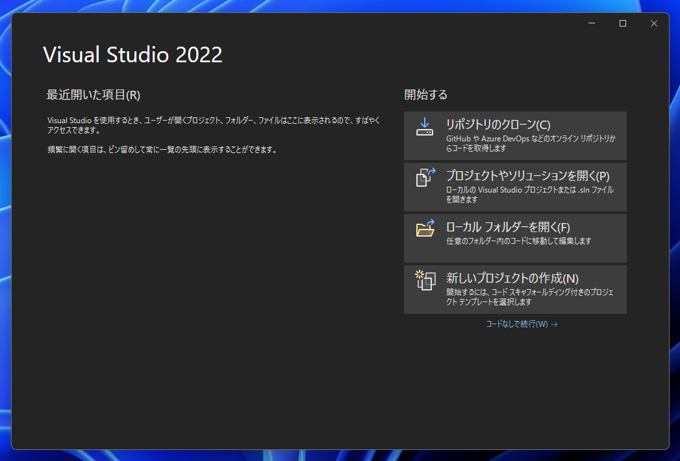Select プロジェクトやソリューションを開く(P) option
This screenshot has width=680, height=461.
coord(515,187)
